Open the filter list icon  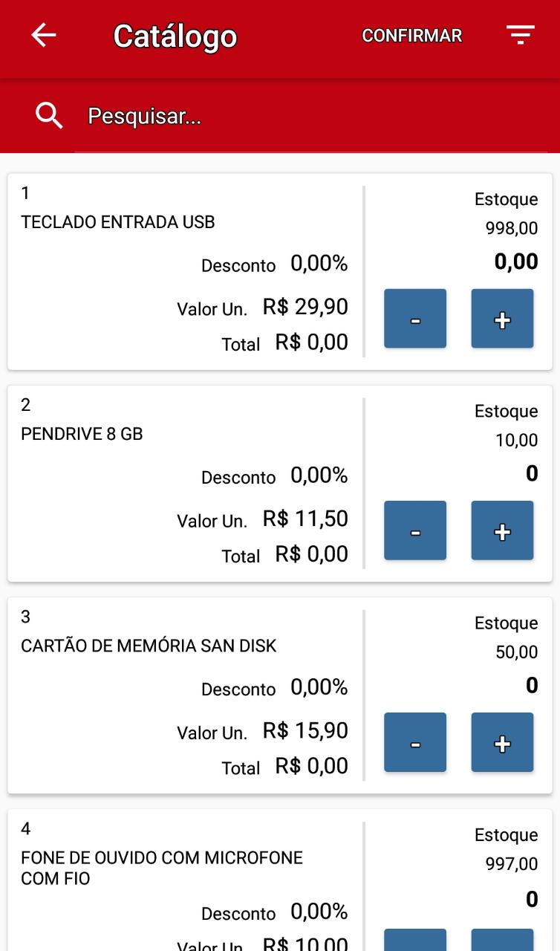click(x=520, y=35)
